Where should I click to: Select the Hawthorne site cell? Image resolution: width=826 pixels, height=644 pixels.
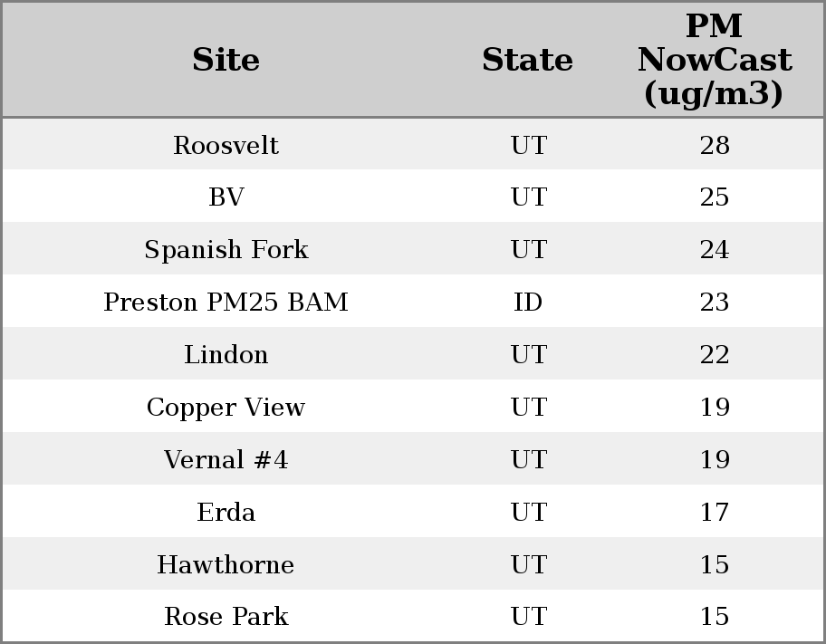coord(226,564)
